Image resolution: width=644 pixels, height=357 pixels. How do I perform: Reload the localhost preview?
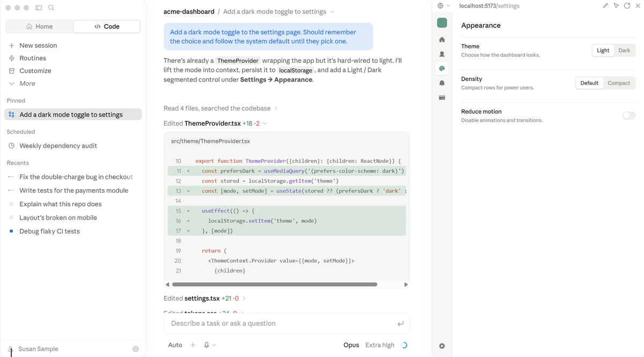pos(627,6)
